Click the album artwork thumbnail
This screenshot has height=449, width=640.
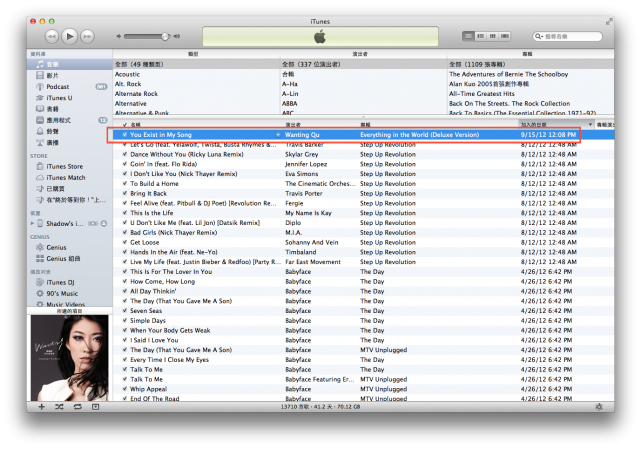click(x=70, y=358)
